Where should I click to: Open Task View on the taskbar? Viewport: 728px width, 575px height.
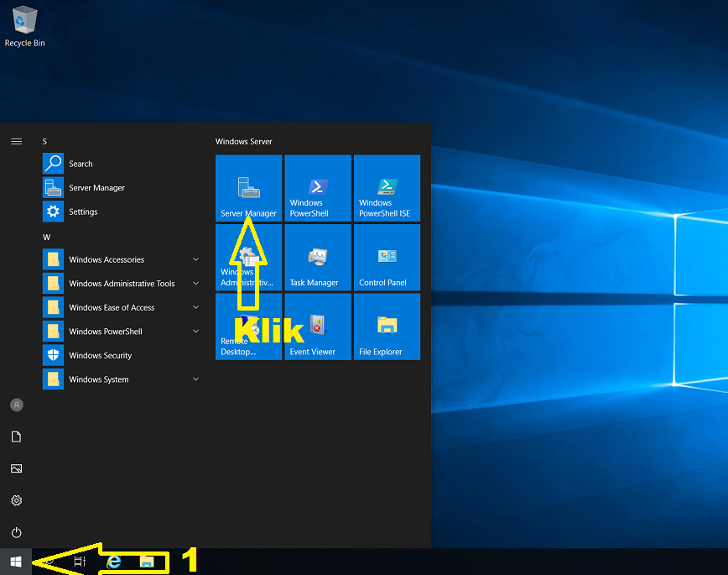(80, 562)
